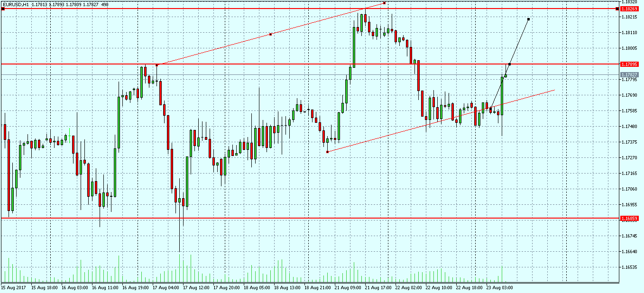The height and width of the screenshot is (293, 644).
Task: Click the EURUSD,H1 chart title text
Action: (16, 4)
